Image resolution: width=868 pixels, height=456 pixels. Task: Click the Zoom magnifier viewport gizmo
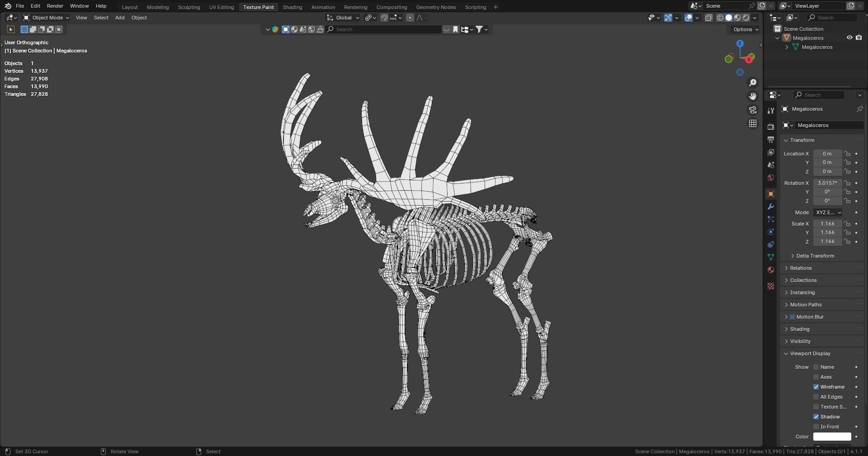(753, 83)
